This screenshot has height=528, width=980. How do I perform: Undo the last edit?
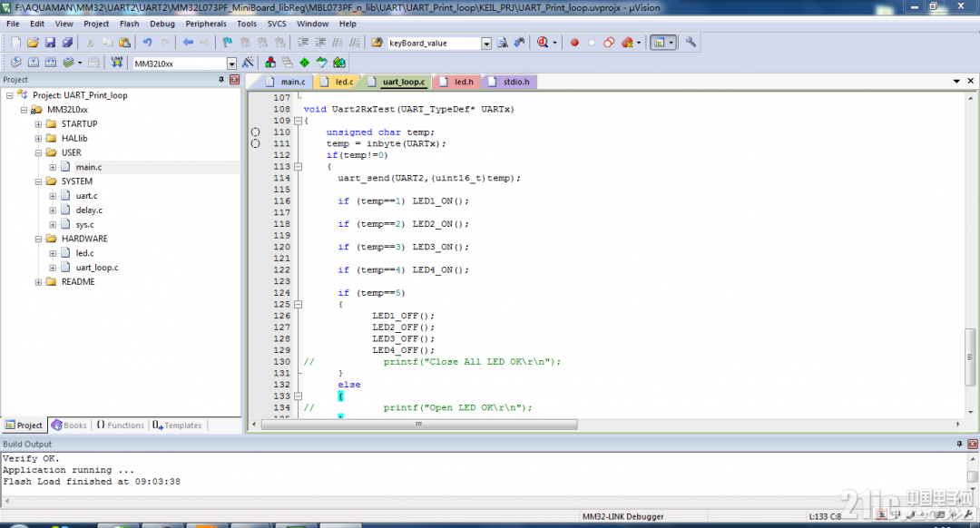[x=148, y=43]
